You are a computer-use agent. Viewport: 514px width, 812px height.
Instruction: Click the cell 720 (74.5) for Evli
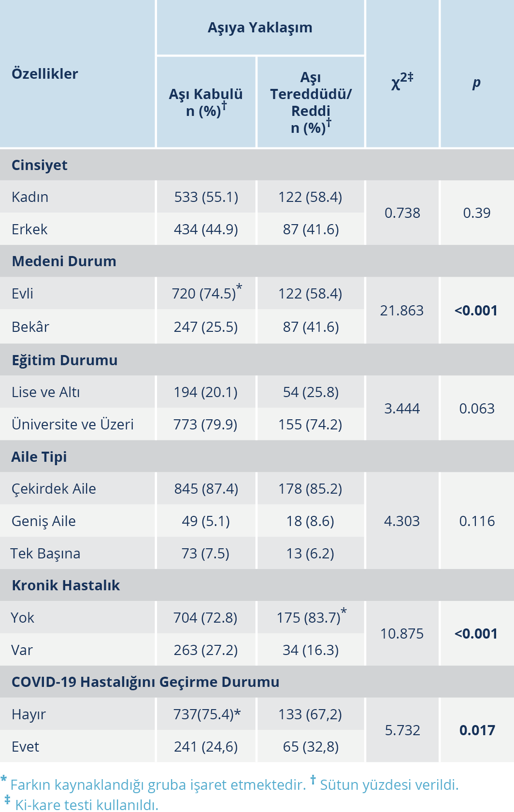point(205,293)
